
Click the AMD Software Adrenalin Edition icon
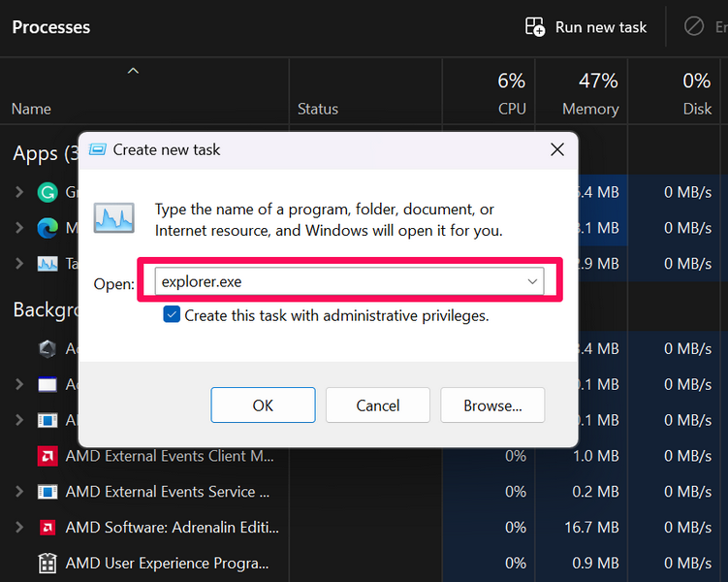[47, 528]
